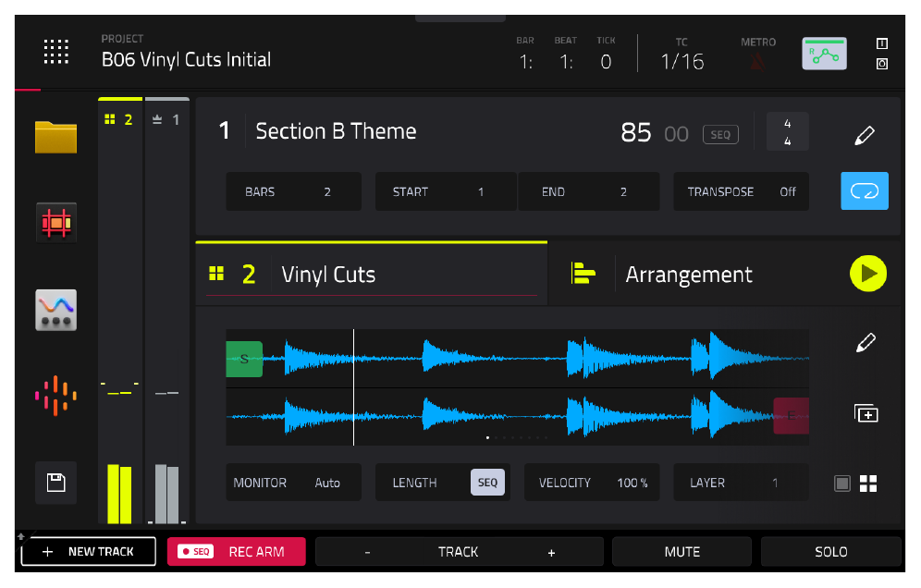Select the previous track with minus
921x588 pixels.
(368, 552)
